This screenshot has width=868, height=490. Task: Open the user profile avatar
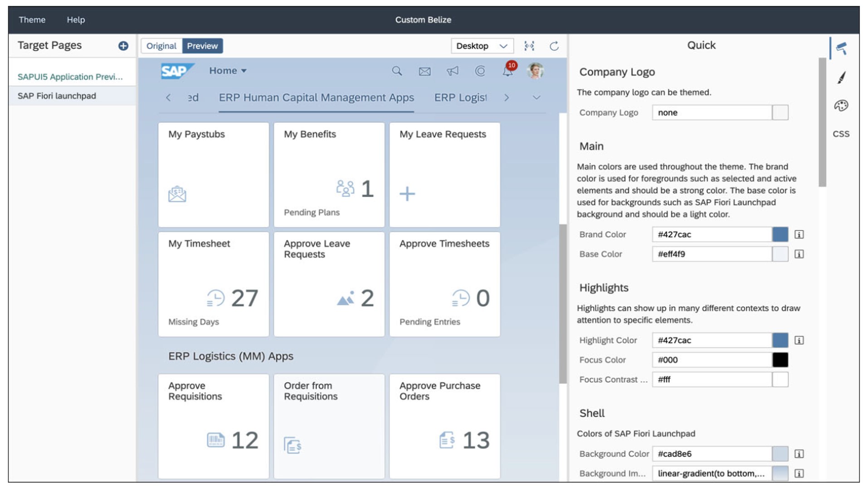click(x=535, y=71)
